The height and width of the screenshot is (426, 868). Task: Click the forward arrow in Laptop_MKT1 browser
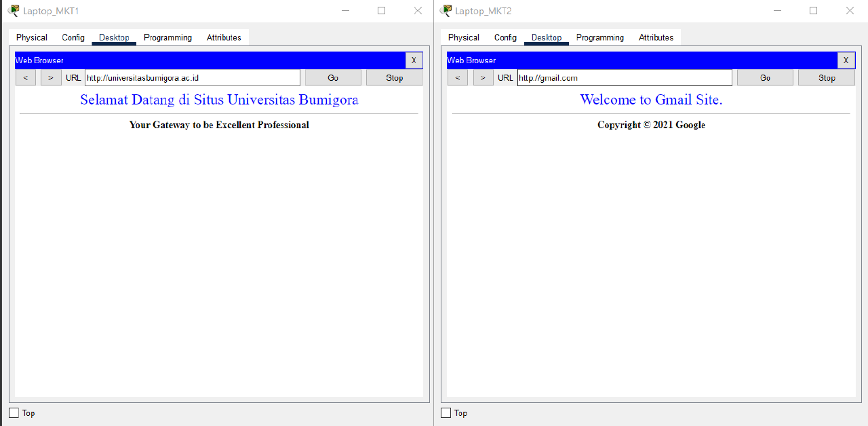pyautogui.click(x=51, y=77)
